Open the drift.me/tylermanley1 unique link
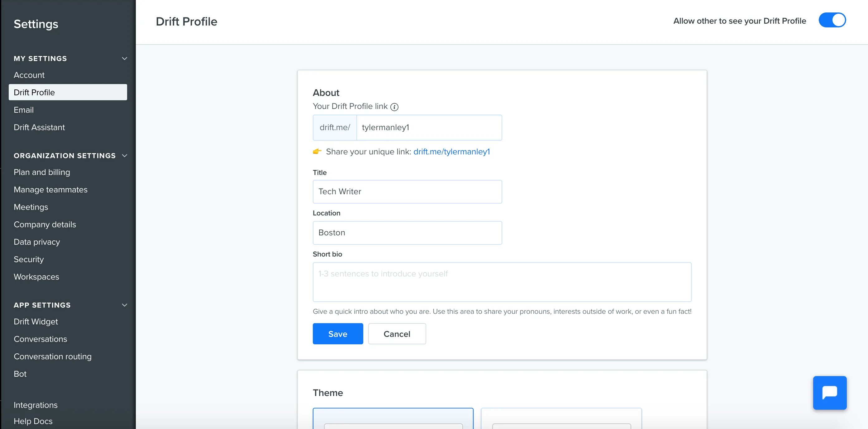The width and height of the screenshot is (868, 429). [451, 152]
